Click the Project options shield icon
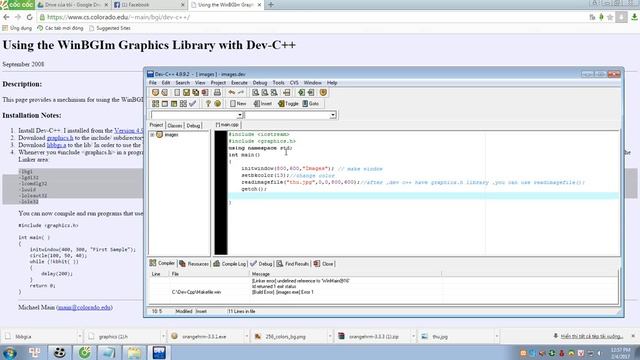This screenshot has width=640, height=360. (x=323, y=93)
